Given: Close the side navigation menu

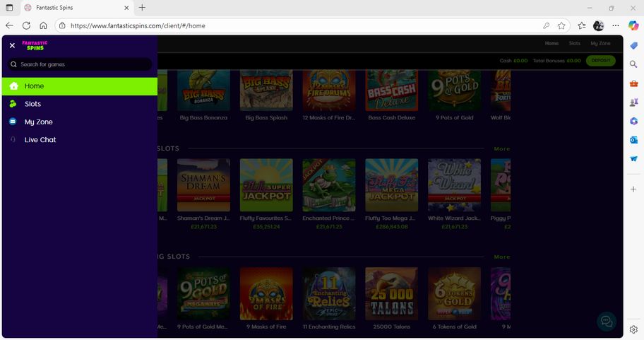Looking at the screenshot, I should [12, 45].
